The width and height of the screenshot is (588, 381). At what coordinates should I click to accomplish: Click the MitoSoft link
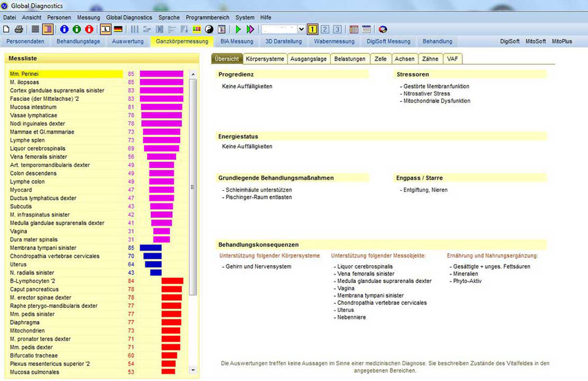[x=535, y=41]
